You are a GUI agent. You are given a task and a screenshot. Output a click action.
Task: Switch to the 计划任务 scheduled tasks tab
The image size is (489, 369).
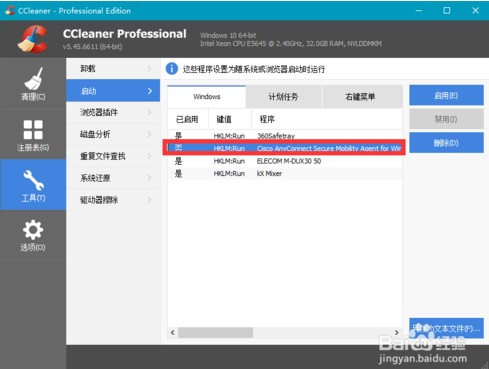pos(284,97)
